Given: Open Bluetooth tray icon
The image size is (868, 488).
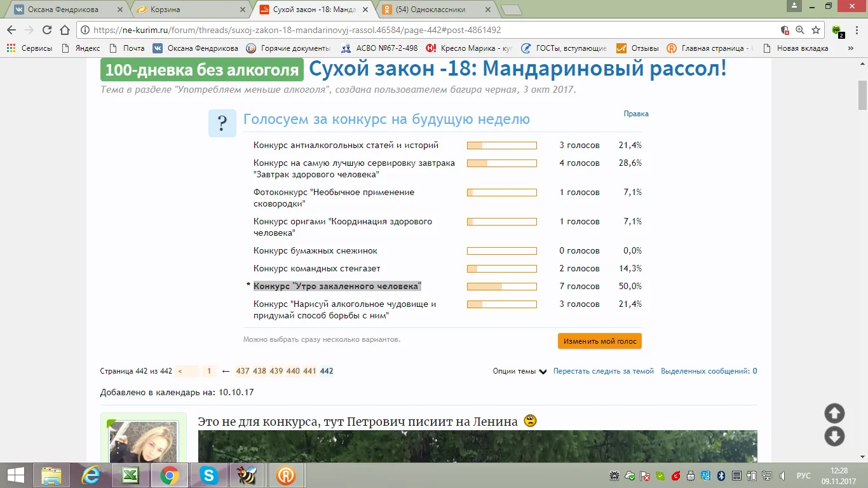Looking at the screenshot, I should click(x=721, y=476).
